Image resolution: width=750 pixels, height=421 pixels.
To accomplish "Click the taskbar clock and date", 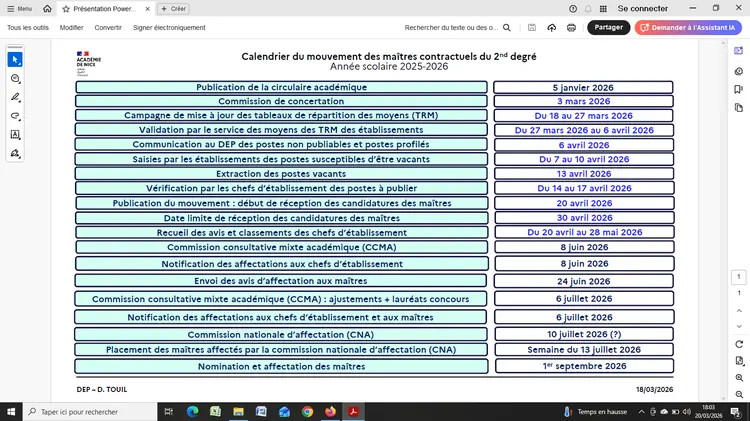I will pyautogui.click(x=708, y=411).
